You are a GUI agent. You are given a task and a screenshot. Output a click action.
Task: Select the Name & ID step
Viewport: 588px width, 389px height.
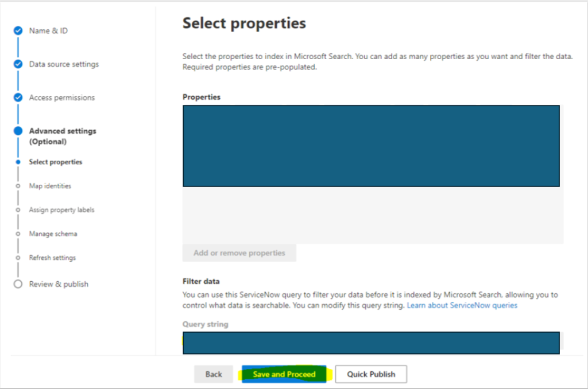(x=46, y=30)
